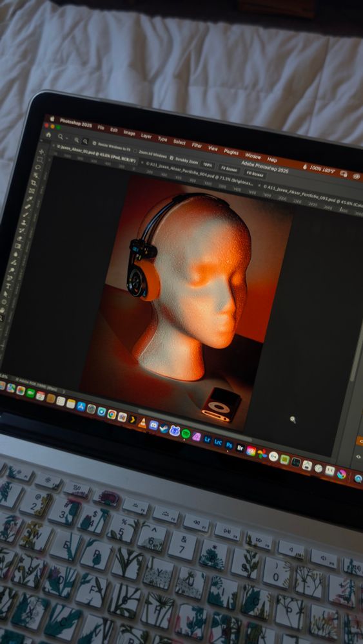This screenshot has width=363, height=644.
Task: Select the Clone Stamp tool
Action: [24, 223]
